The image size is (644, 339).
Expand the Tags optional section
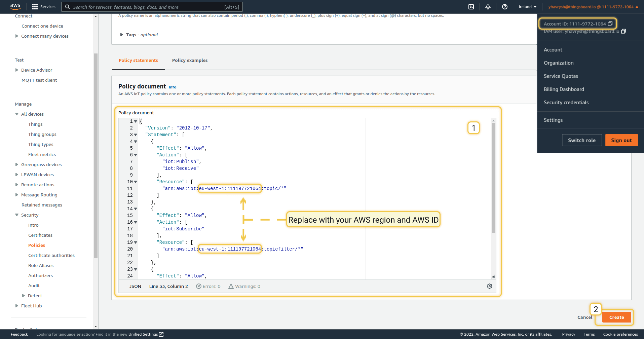[x=122, y=35]
